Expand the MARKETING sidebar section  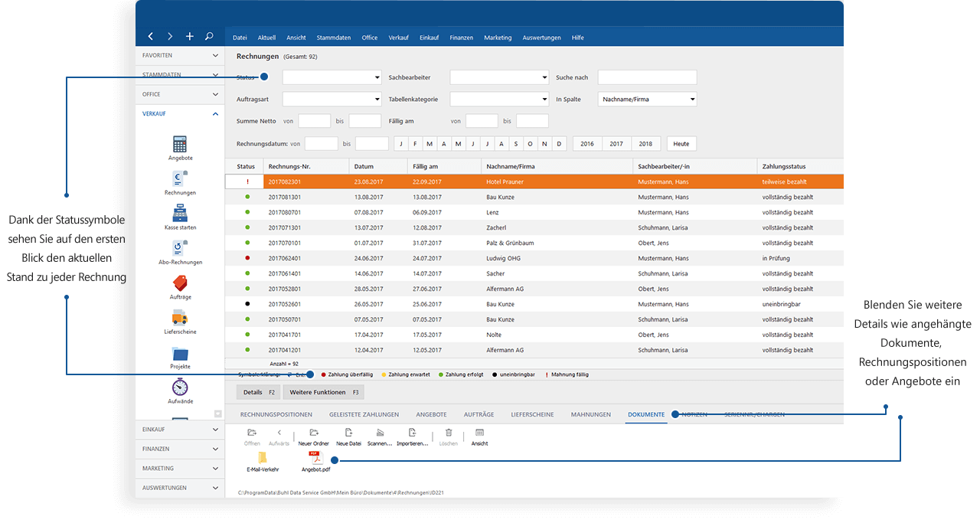180,468
